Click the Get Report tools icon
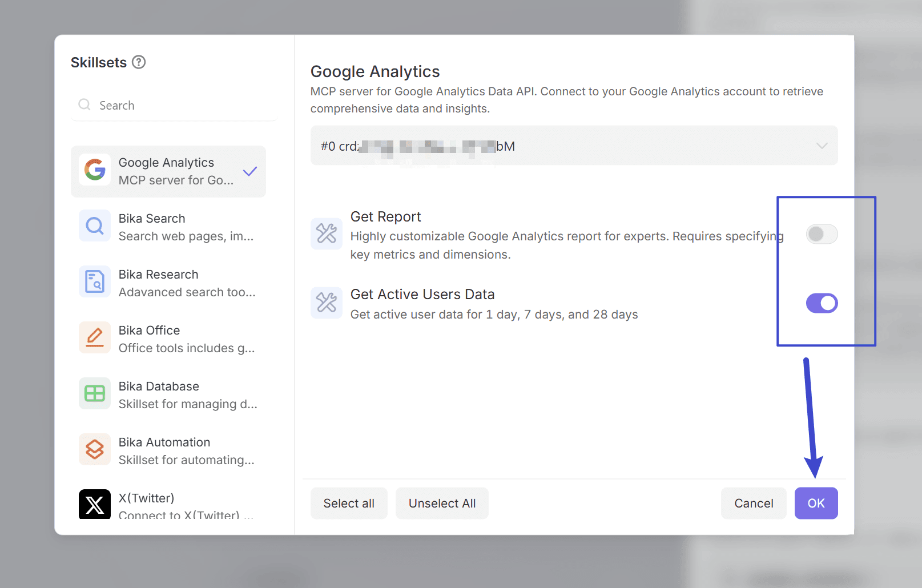This screenshot has height=588, width=922. point(327,233)
